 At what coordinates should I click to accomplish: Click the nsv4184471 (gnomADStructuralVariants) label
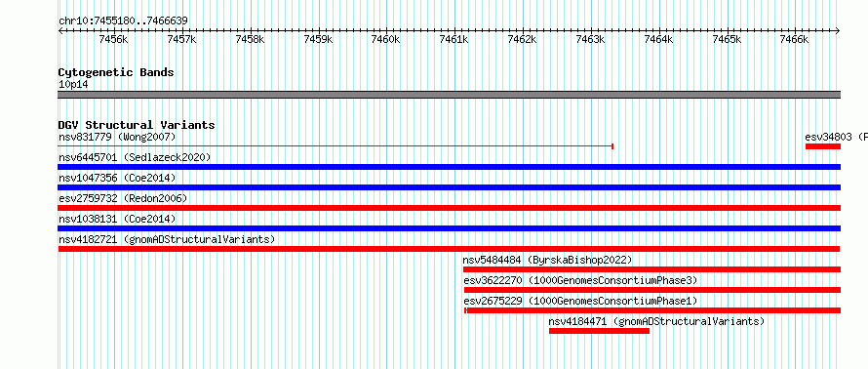tap(656, 321)
